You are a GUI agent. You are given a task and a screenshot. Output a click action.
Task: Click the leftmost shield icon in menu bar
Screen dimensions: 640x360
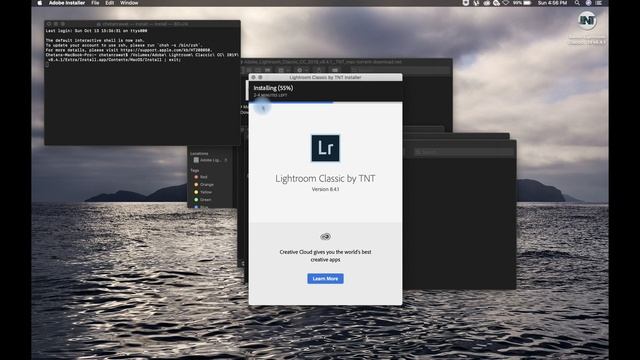pyautogui.click(x=466, y=3)
